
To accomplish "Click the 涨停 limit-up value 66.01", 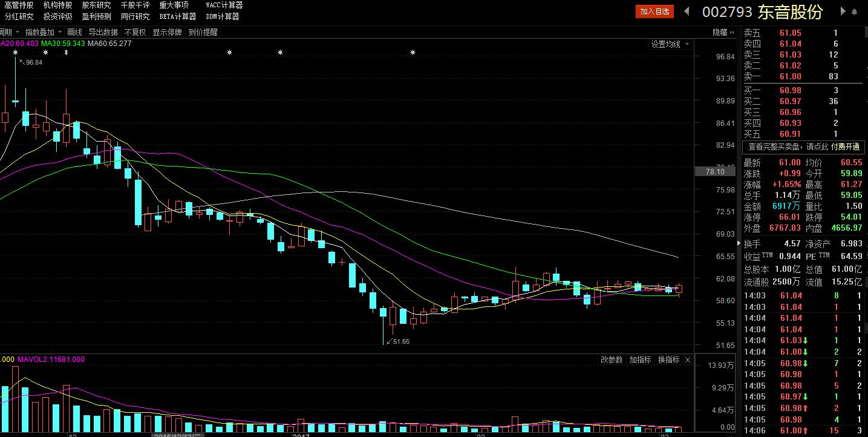I will 789,217.
